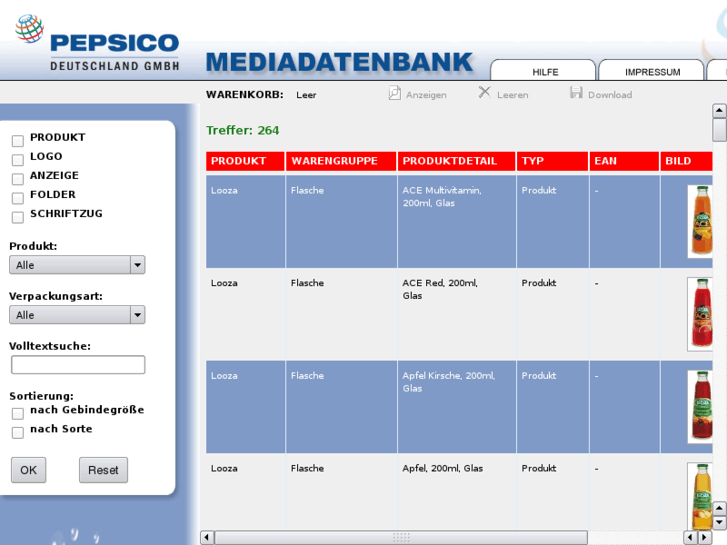
Task: Click the vertical scrollbar down arrow
Action: tap(719, 522)
